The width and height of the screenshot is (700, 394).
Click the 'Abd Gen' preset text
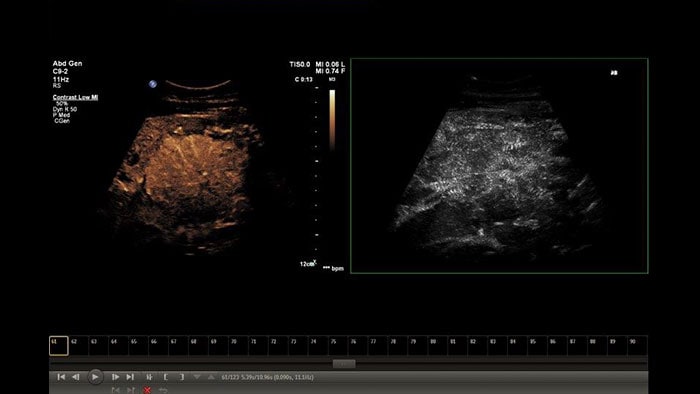click(67, 63)
